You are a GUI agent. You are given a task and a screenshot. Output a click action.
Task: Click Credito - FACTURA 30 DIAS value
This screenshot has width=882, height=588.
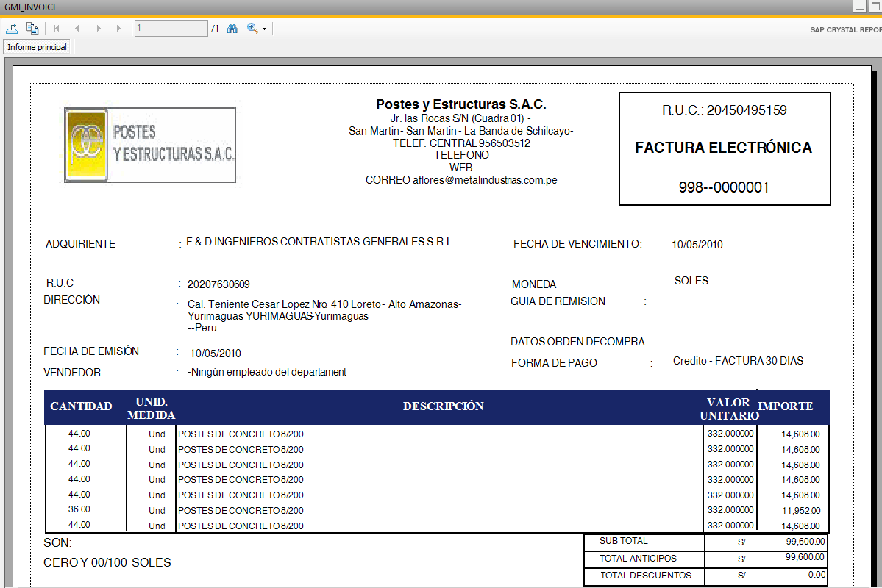738,361
